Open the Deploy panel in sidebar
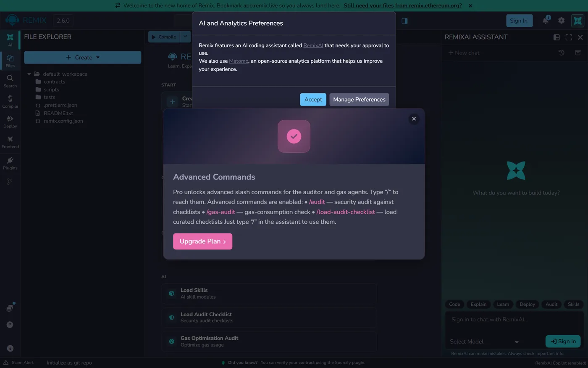The width and height of the screenshot is (588, 368). pos(10,121)
